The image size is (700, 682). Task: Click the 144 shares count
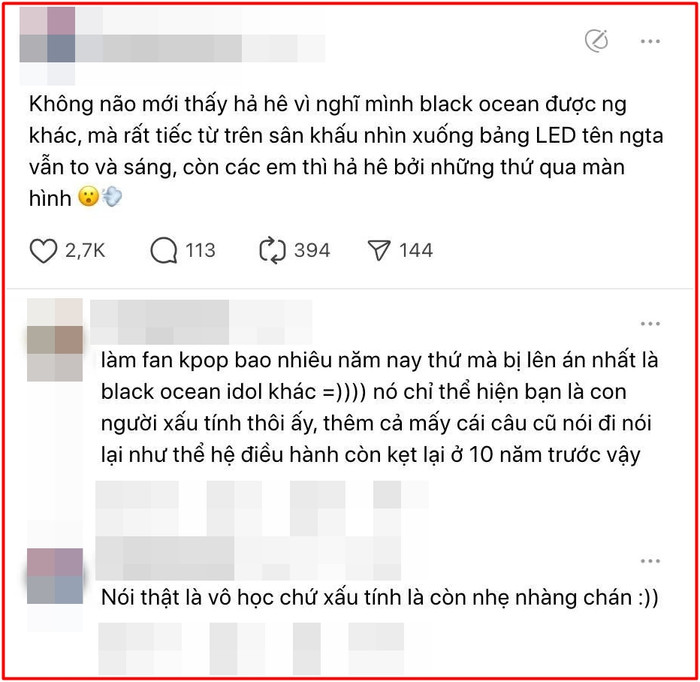(x=416, y=250)
